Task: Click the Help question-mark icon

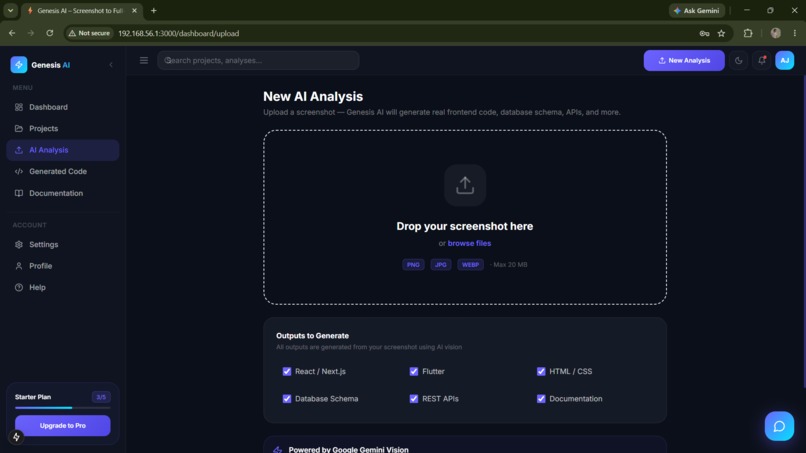Action: tap(19, 287)
